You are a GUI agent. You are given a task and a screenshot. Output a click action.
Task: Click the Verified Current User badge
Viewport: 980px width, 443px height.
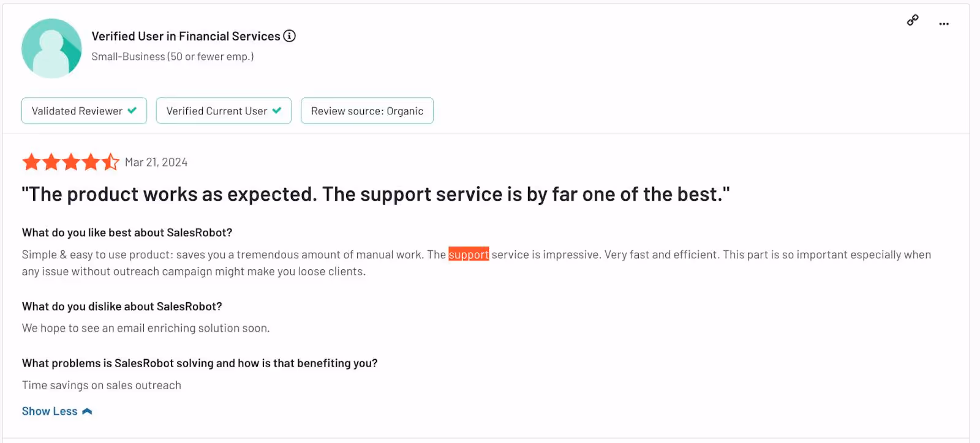click(x=224, y=111)
